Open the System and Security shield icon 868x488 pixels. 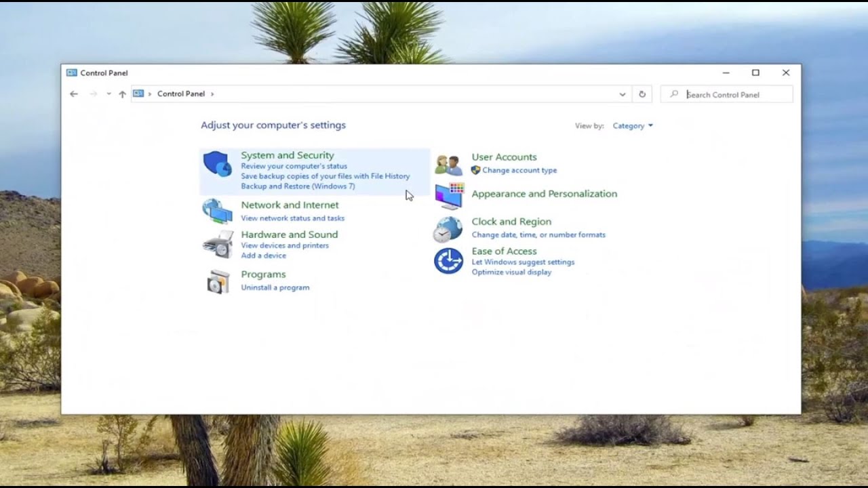218,165
